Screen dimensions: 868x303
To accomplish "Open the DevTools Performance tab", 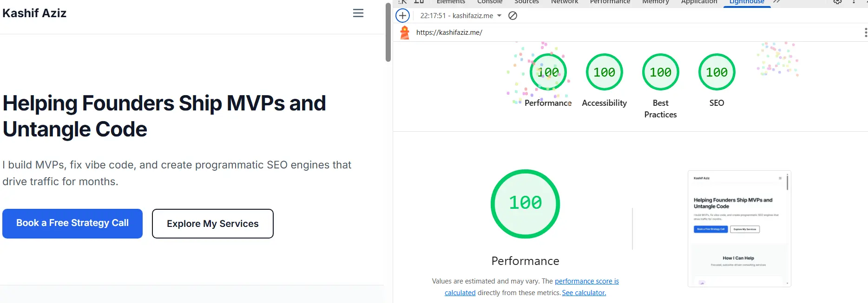I will (x=610, y=2).
